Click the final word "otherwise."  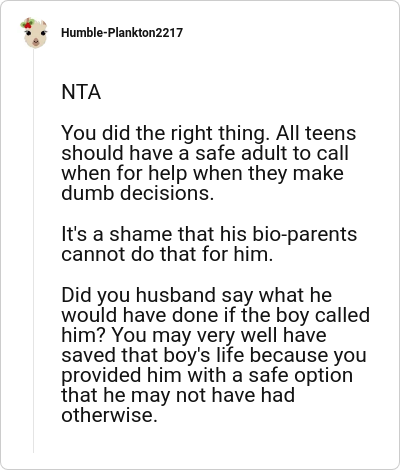coord(109,415)
